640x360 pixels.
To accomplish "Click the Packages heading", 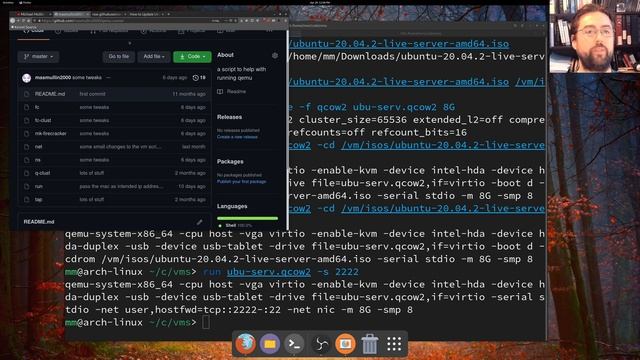I will [230, 162].
